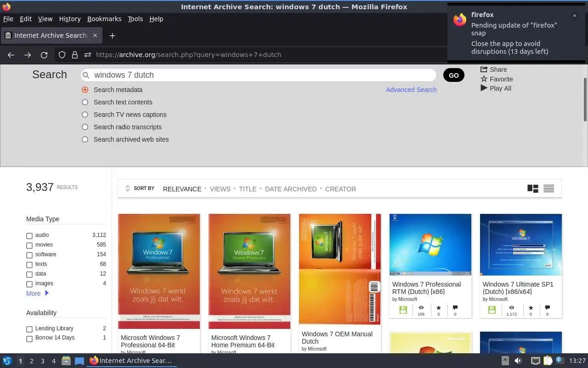588x368 pixels.
Task: Click software floppy icon for Windows 7 Ultimate SP1
Action: click(x=492, y=310)
